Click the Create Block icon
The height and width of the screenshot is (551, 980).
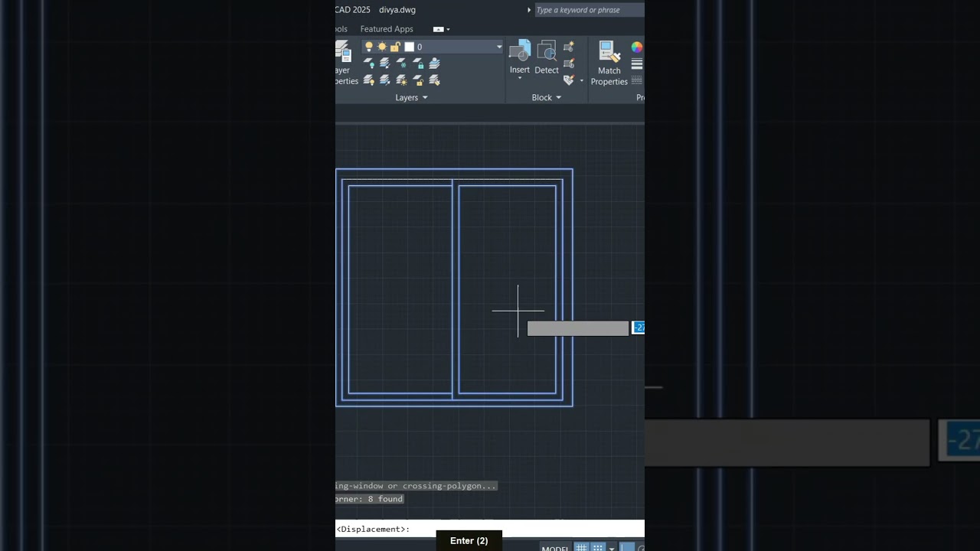569,47
